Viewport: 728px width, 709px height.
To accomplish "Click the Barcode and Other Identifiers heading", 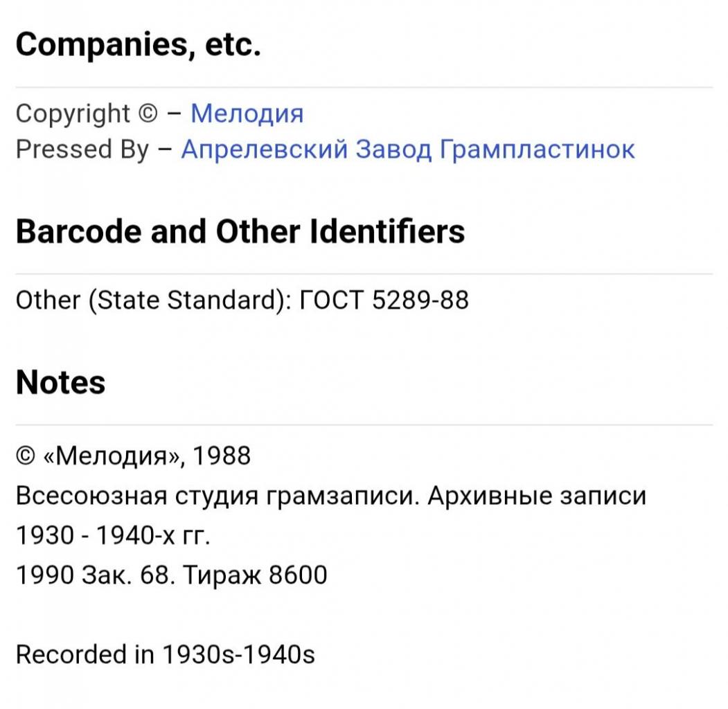I will [x=240, y=231].
